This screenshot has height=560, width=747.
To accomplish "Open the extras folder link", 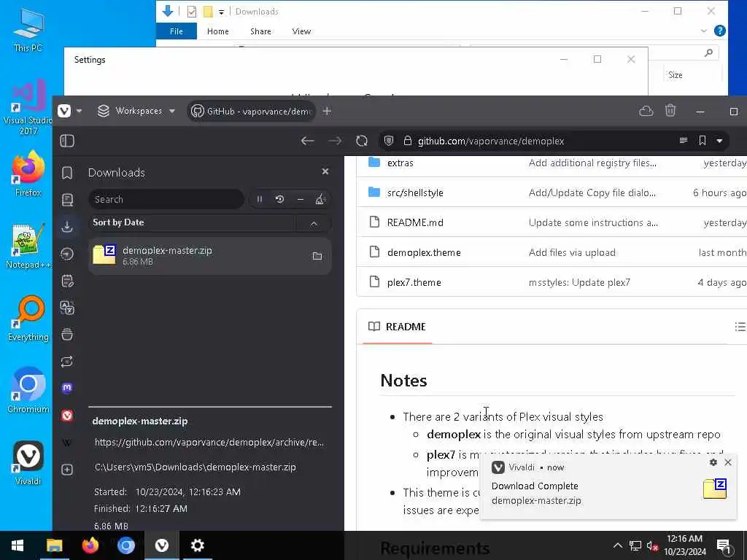I will point(400,163).
